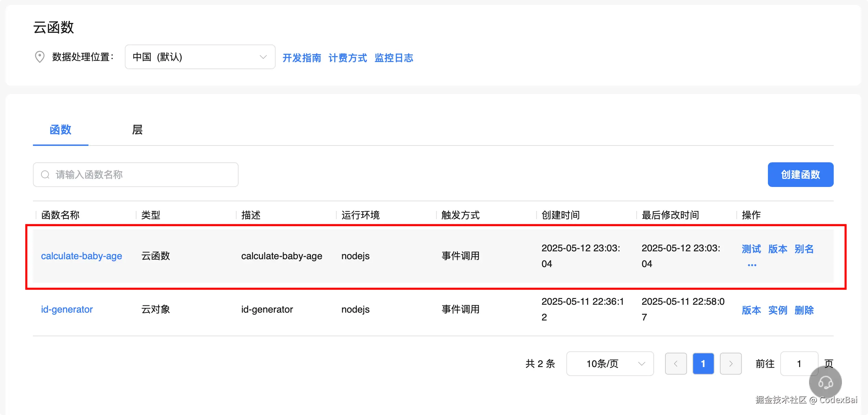This screenshot has width=868, height=415.
Task: Open the id-generator function link
Action: point(67,309)
